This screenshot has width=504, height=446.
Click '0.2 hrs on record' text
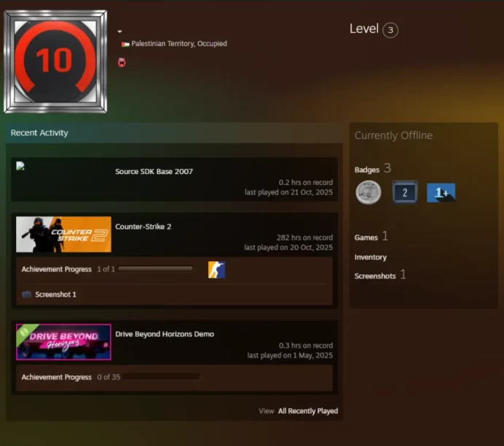click(x=306, y=183)
